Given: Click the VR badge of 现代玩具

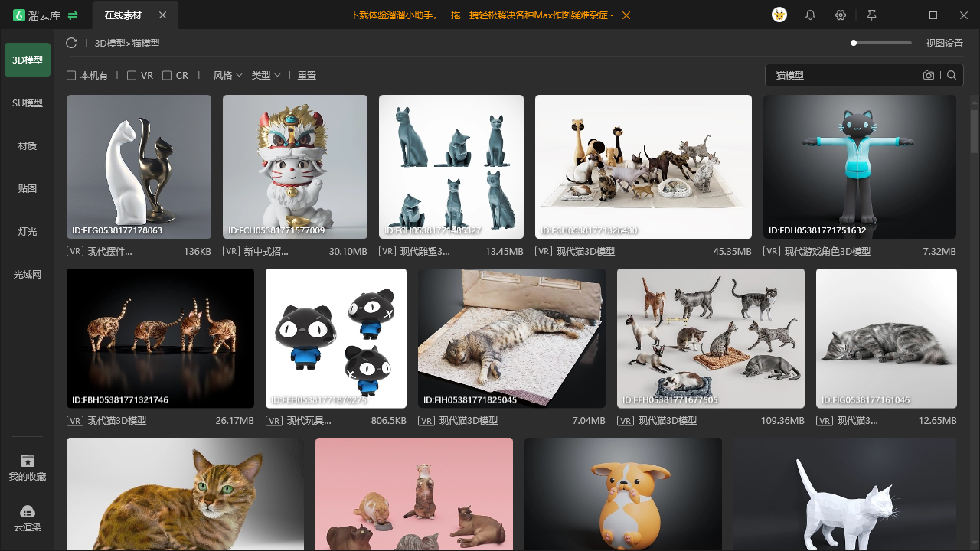Looking at the screenshot, I should [x=274, y=421].
